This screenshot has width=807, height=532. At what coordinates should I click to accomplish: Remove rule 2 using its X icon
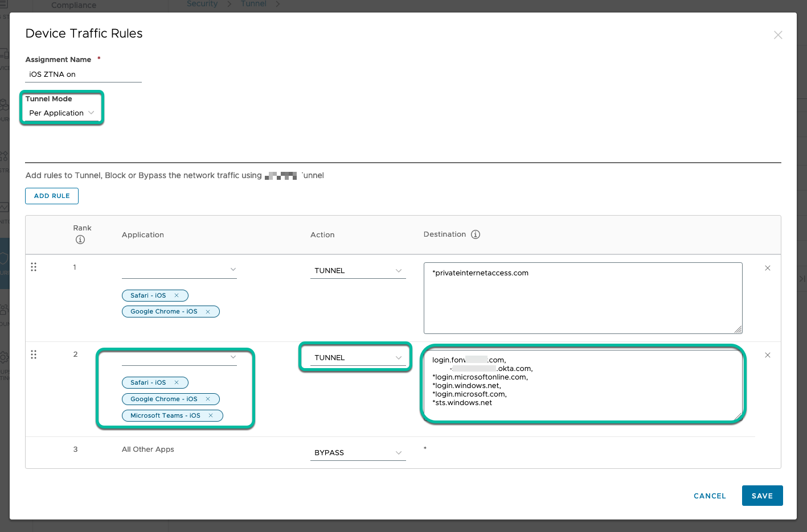point(768,354)
